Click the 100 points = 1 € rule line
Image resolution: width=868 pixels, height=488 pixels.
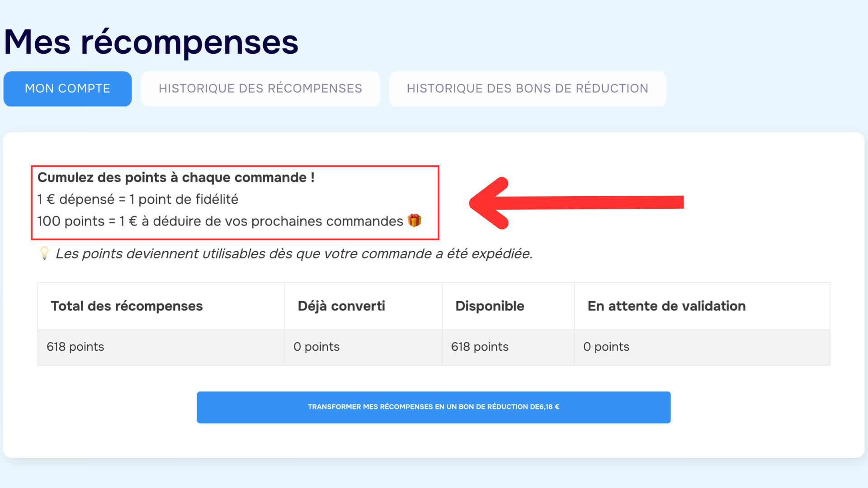pyautogui.click(x=220, y=221)
